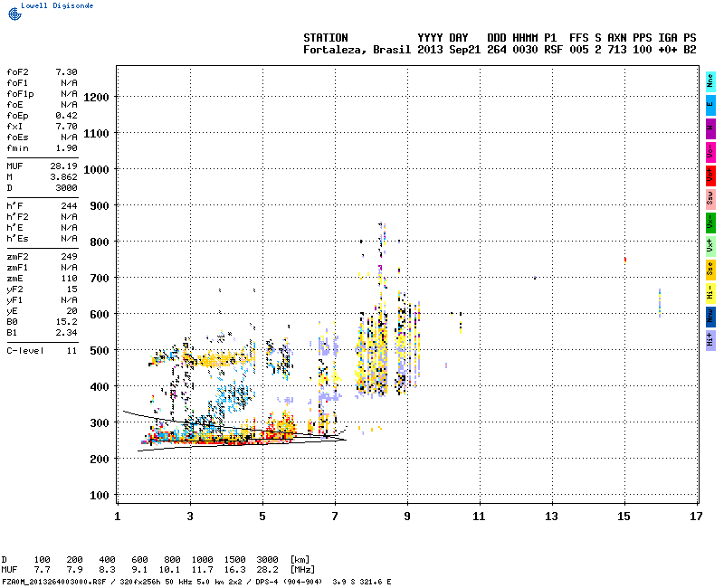
Task: Click the footer coordinates 3.9 S 321.6 E
Action: 361,582
